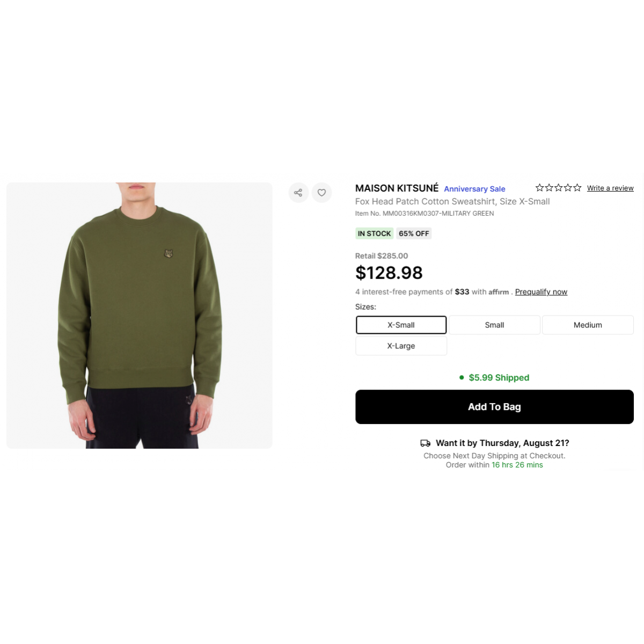This screenshot has width=644, height=644.
Task: Select size X-Small
Action: coord(401,325)
